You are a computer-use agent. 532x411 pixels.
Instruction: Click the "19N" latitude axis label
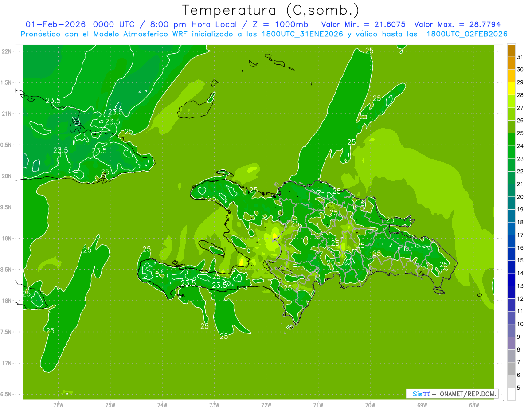point(8,238)
